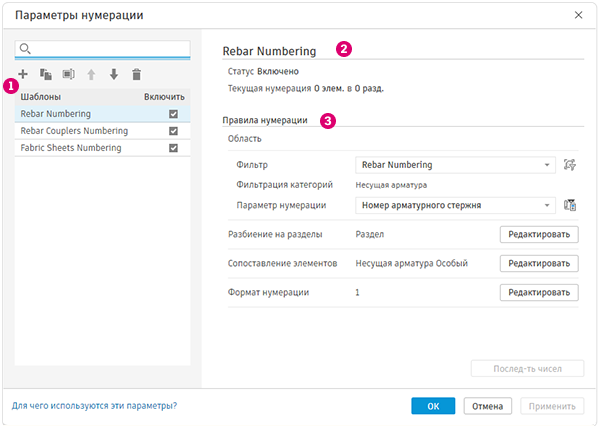The height and width of the screenshot is (426, 600).
Task: Click the Правила нумерации section heading
Action: (x=265, y=120)
